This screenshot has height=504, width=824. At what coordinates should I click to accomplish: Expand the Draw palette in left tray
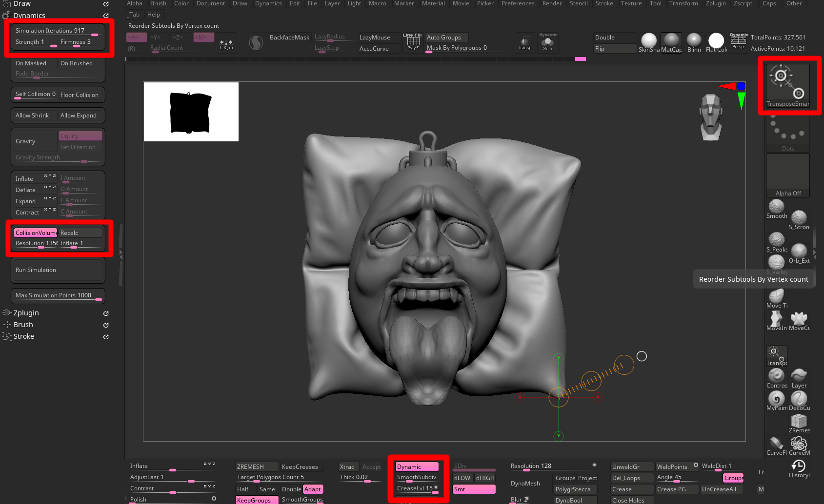pos(22,4)
